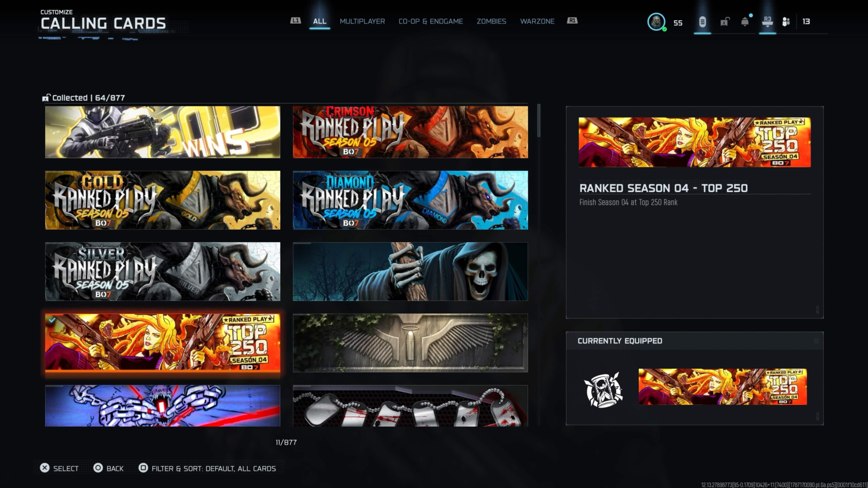Click the L1 previous-tab bumper icon
The height and width of the screenshot is (488, 868).
point(295,21)
